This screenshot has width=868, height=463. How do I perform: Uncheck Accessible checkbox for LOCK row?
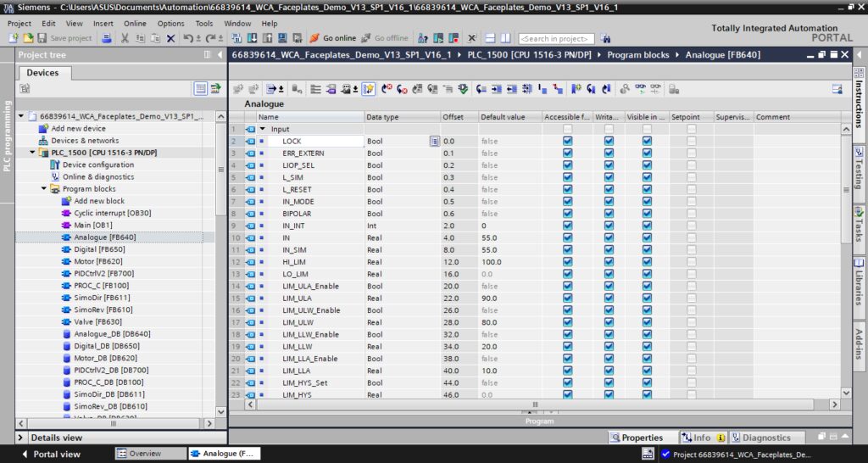tap(567, 142)
